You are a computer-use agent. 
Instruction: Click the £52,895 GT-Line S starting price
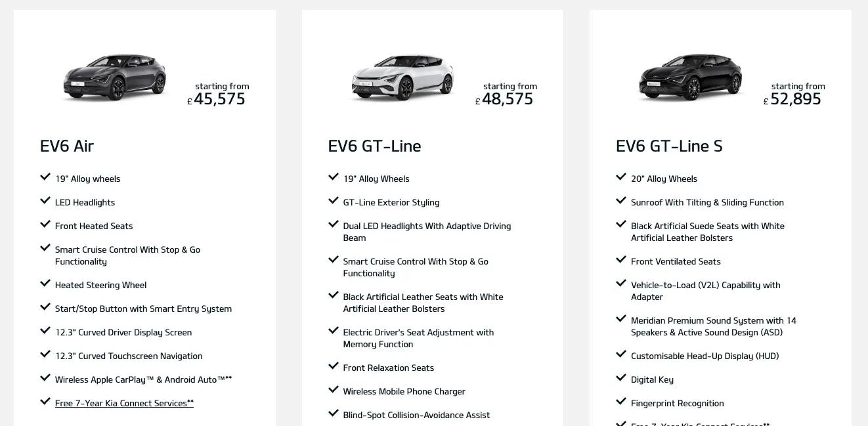click(x=792, y=99)
